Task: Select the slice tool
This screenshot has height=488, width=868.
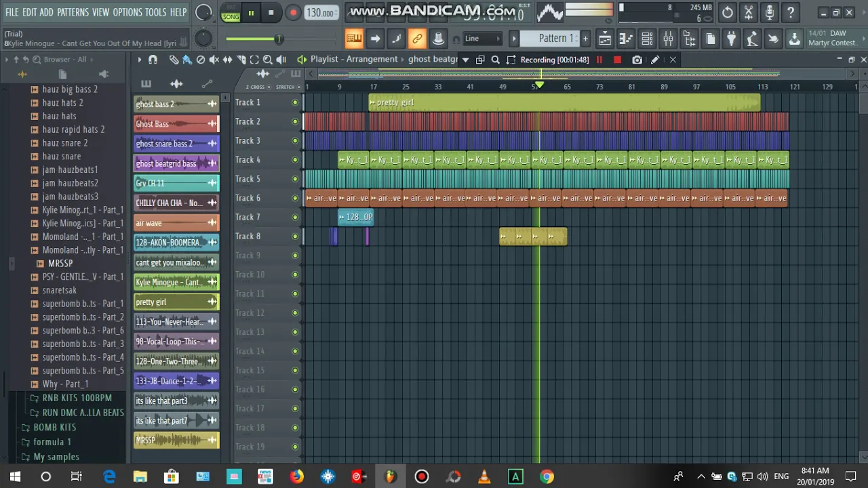Action: pos(241,60)
